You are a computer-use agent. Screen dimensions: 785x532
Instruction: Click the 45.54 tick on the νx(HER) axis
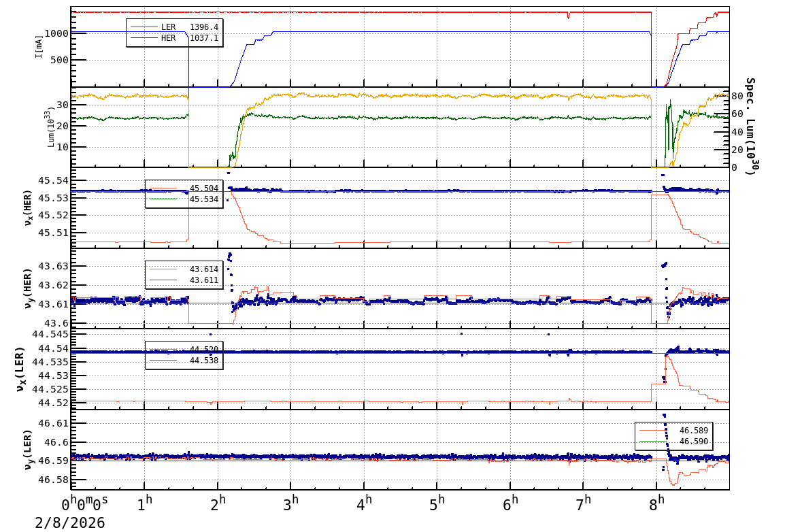[53, 181]
